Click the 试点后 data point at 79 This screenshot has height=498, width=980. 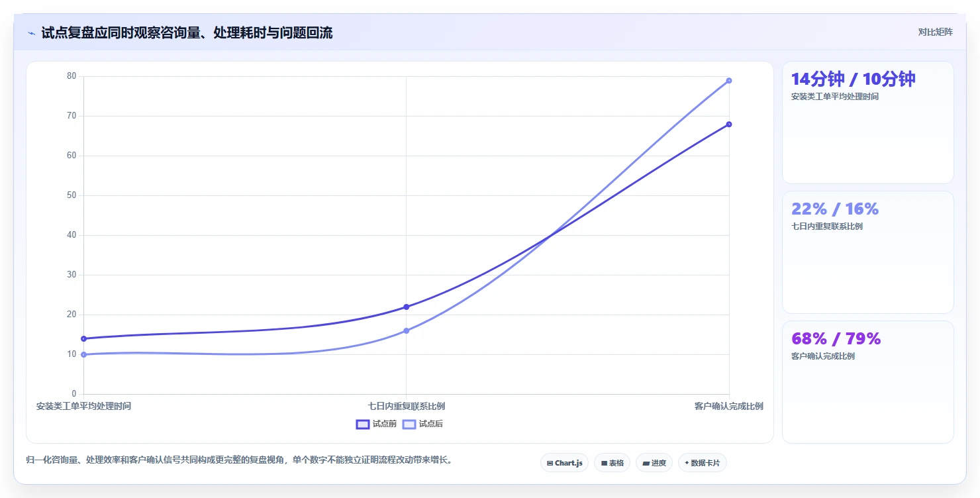728,80
